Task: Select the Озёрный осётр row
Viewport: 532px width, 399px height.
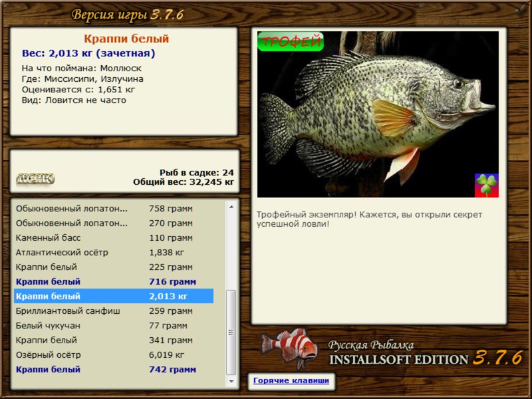Action: point(114,355)
